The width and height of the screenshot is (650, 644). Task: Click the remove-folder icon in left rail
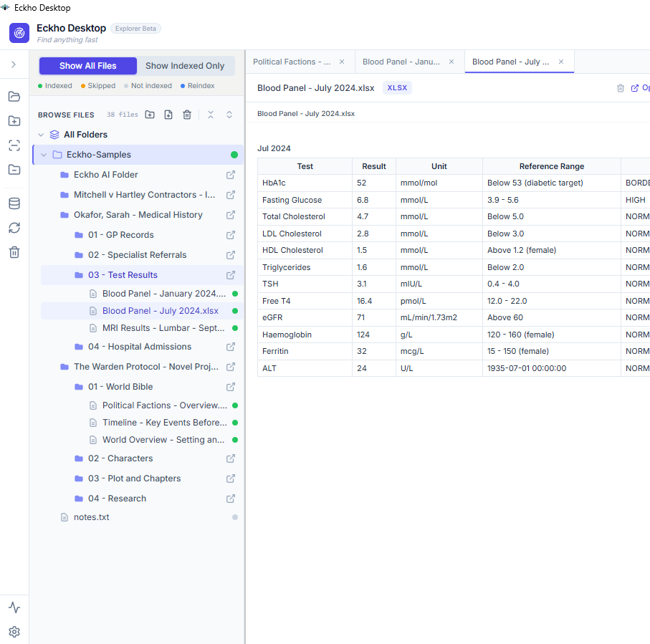(x=14, y=170)
